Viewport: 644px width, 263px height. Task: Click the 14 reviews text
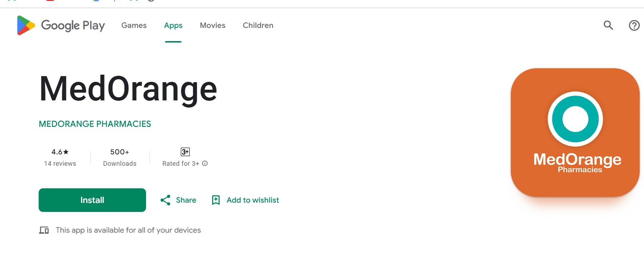(60, 164)
